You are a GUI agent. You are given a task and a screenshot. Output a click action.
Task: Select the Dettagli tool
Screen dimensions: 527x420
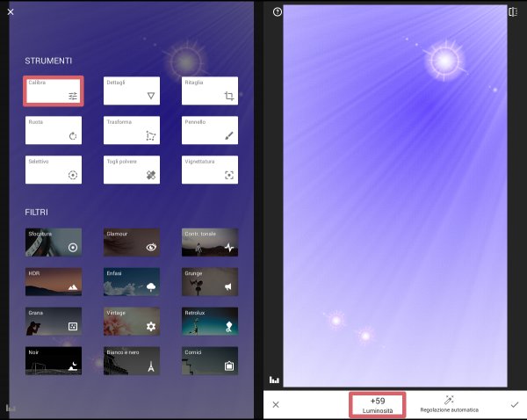(132, 91)
